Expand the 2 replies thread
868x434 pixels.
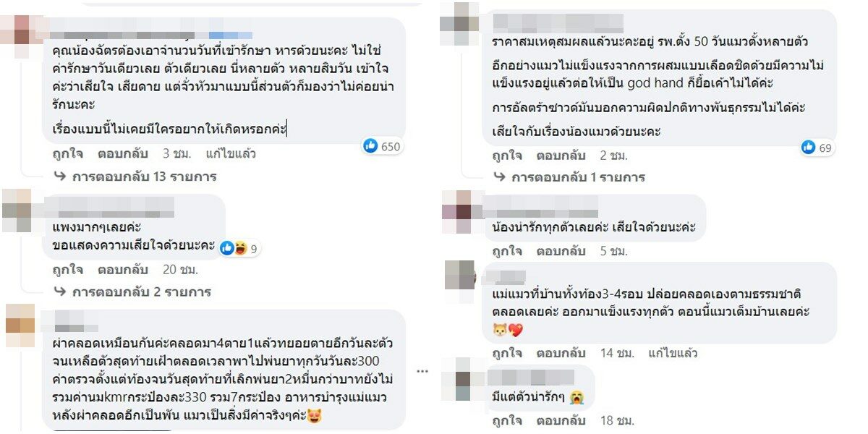coord(141,292)
